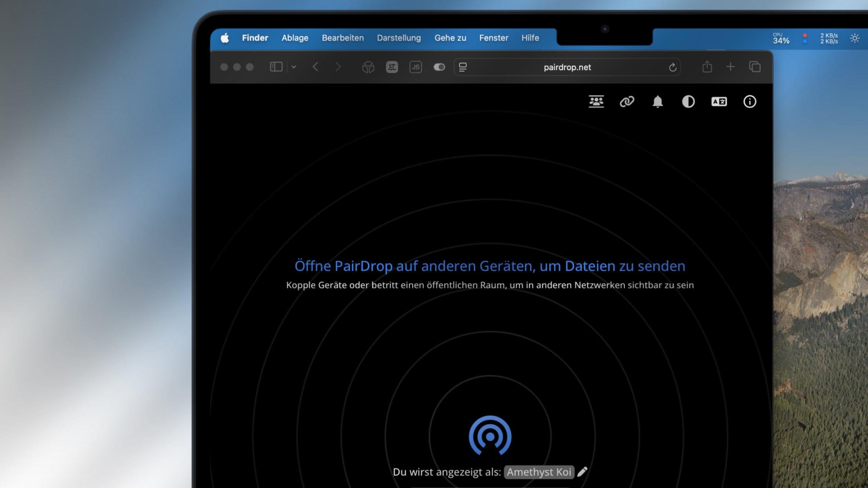The width and height of the screenshot is (868, 488).
Task: Open the Ablage menu
Action: 295,38
